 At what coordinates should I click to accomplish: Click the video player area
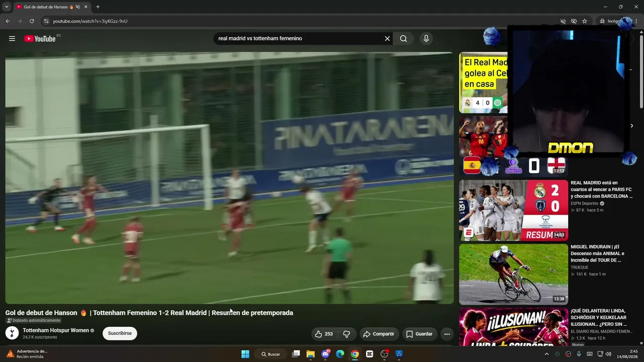click(229, 178)
